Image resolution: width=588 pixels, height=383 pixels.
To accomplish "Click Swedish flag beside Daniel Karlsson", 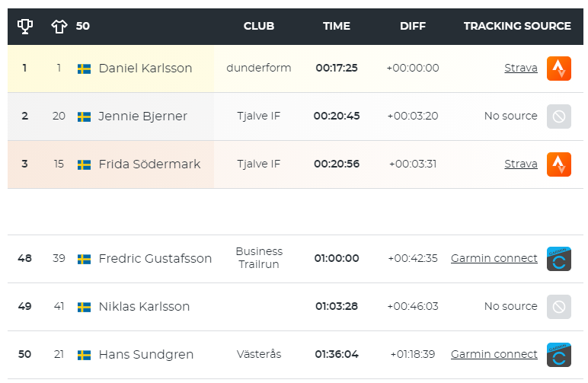I will pyautogui.click(x=84, y=69).
